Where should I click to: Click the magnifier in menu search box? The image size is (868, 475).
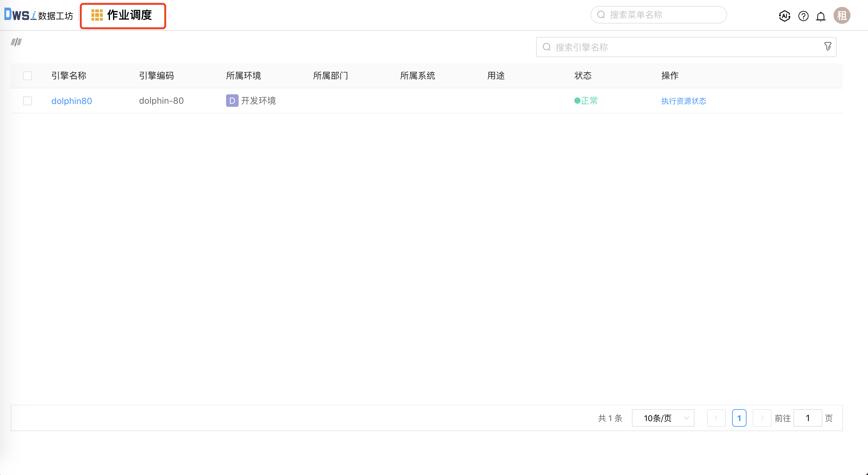tap(602, 14)
